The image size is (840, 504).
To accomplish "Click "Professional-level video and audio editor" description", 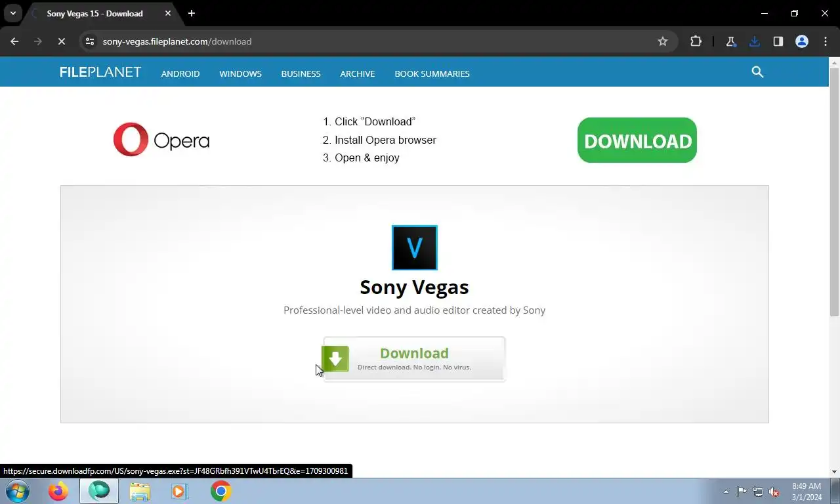I will pos(414,310).
